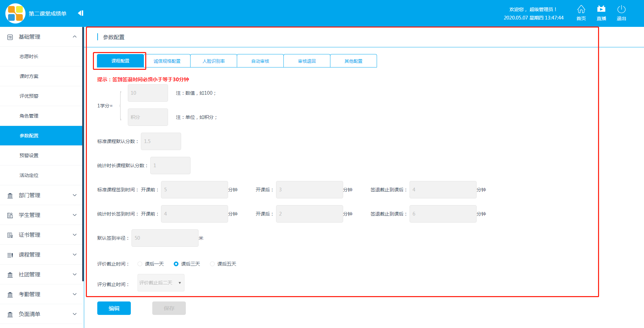Image resolution: width=644 pixels, height=328 pixels.
Task: Open 参数配置 in the sidebar
Action: point(41,136)
